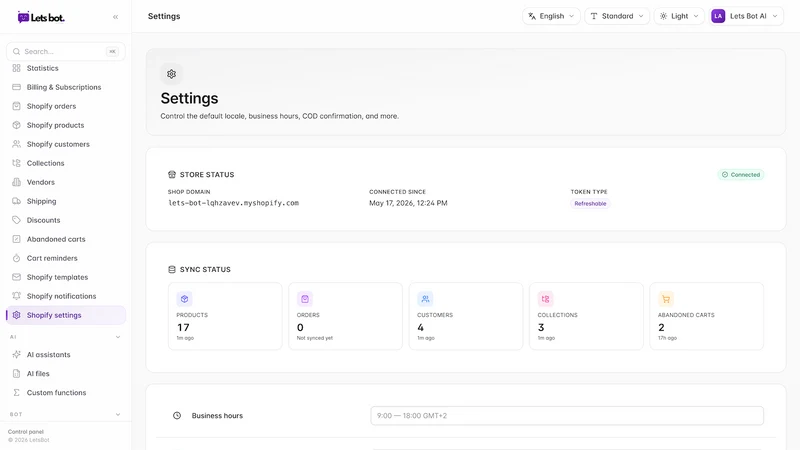800x450 pixels.
Task: Click the Shipping truck icon
Action: coord(16,201)
